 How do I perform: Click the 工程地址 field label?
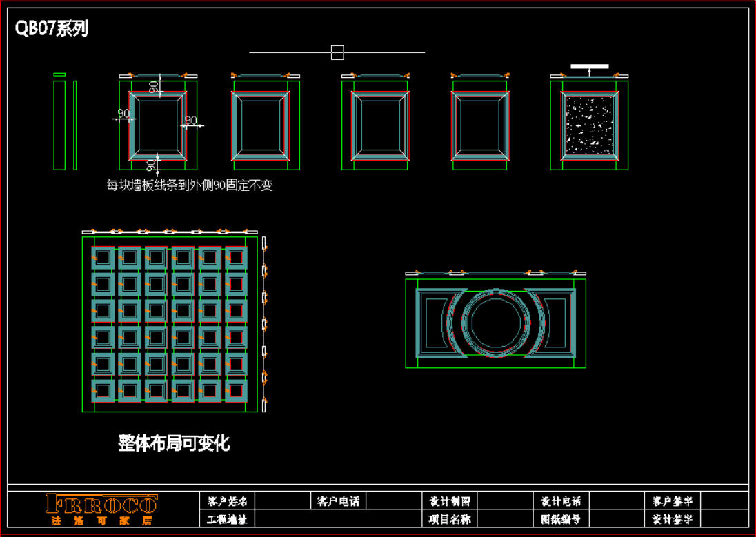point(227,519)
